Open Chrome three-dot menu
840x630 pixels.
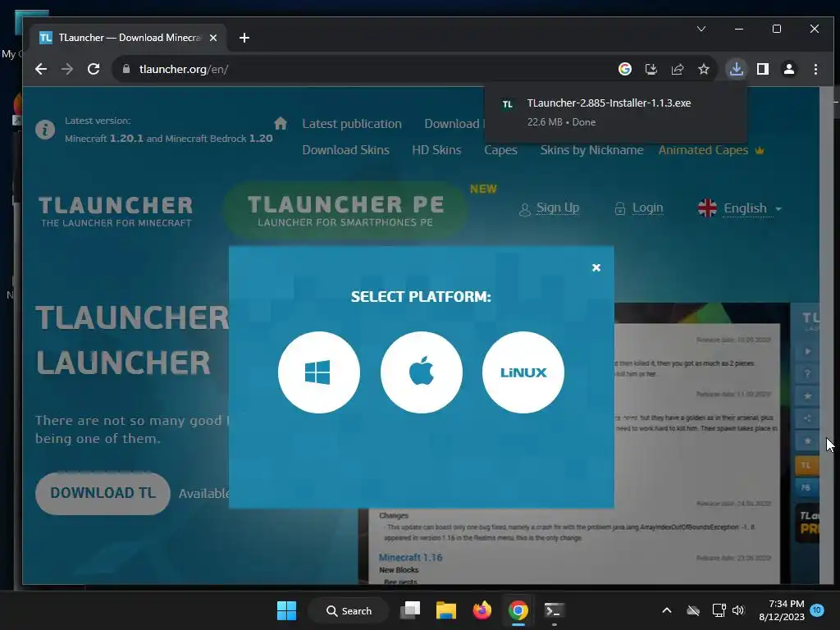coord(815,69)
